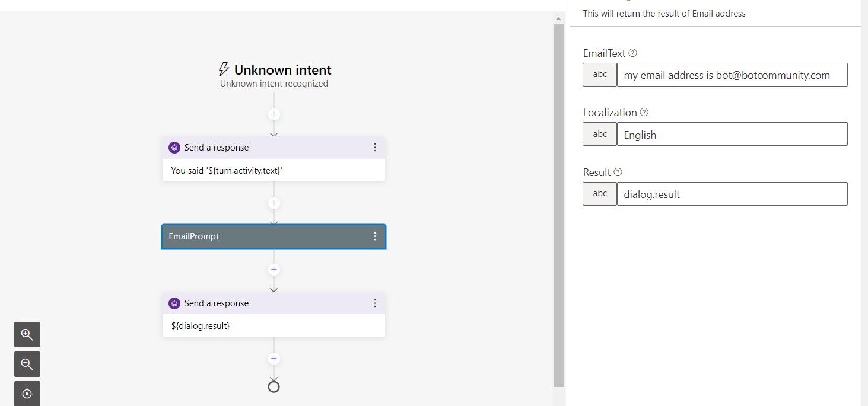The height and width of the screenshot is (406, 868).
Task: Open the three-dot menu on the first Send a response
Action: coord(375,147)
